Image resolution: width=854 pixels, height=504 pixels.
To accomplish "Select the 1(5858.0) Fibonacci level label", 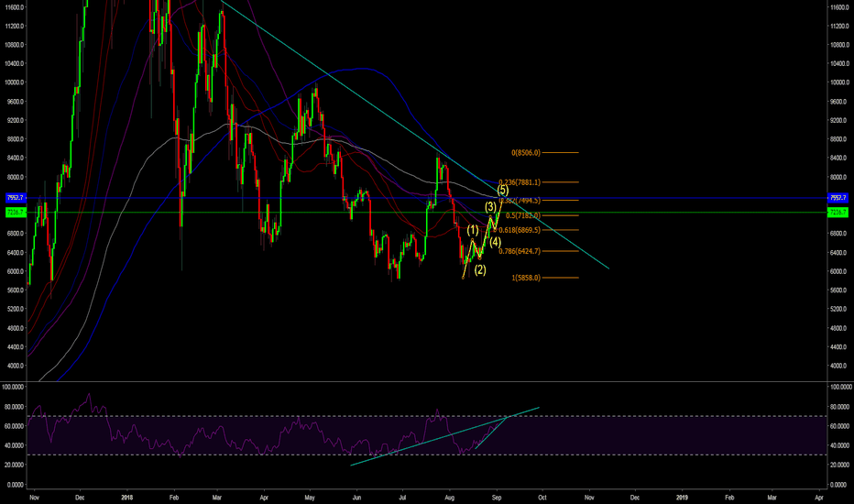I will coord(526,278).
